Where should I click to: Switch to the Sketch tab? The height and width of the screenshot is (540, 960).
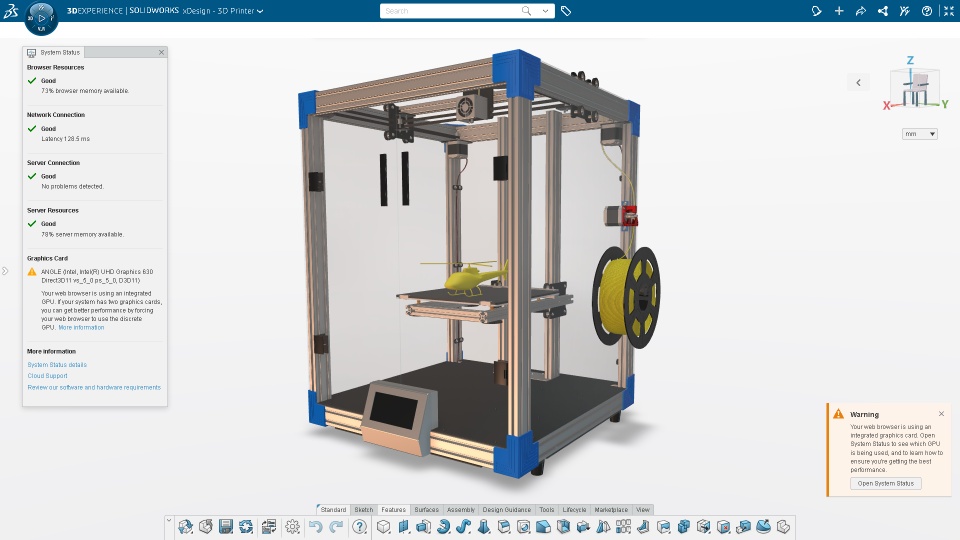click(x=364, y=509)
